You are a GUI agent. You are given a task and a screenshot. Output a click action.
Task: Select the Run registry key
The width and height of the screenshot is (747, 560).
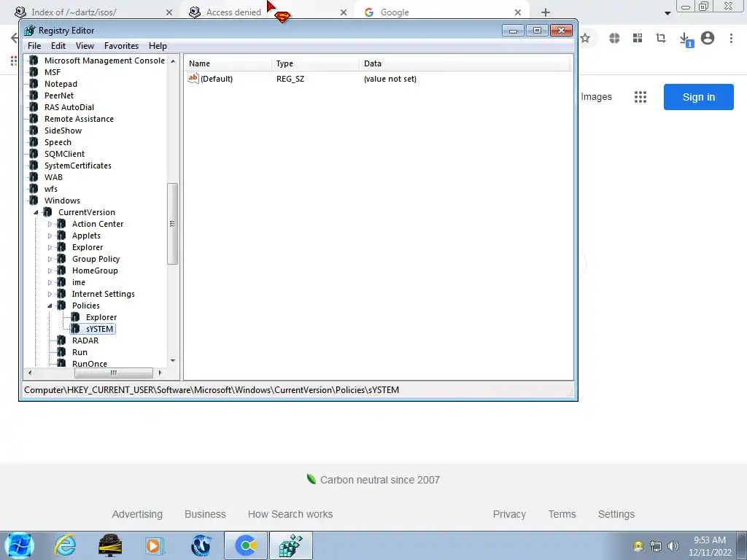click(80, 352)
